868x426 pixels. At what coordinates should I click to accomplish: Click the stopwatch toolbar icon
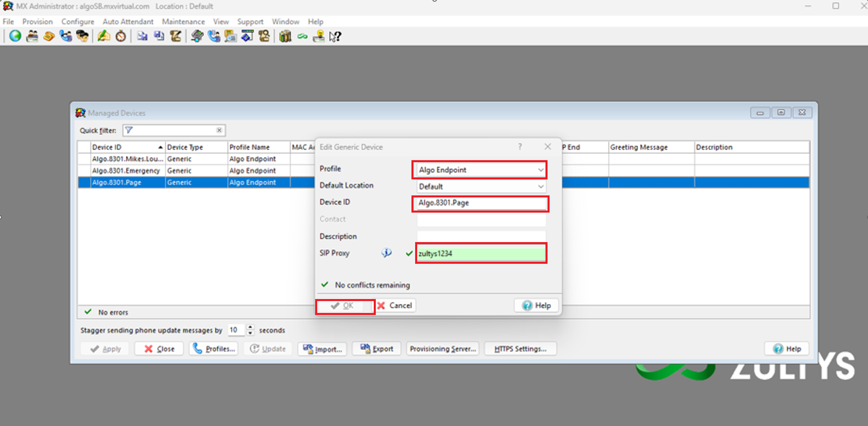(121, 36)
